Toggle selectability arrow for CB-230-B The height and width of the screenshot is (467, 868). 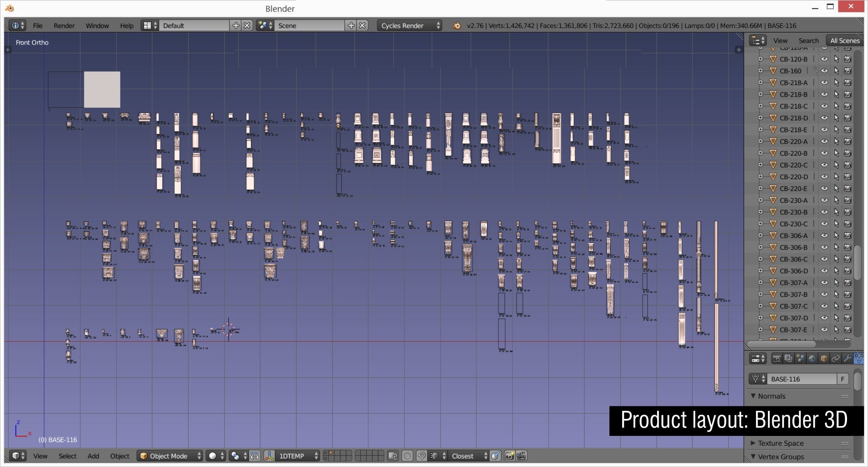(x=836, y=212)
